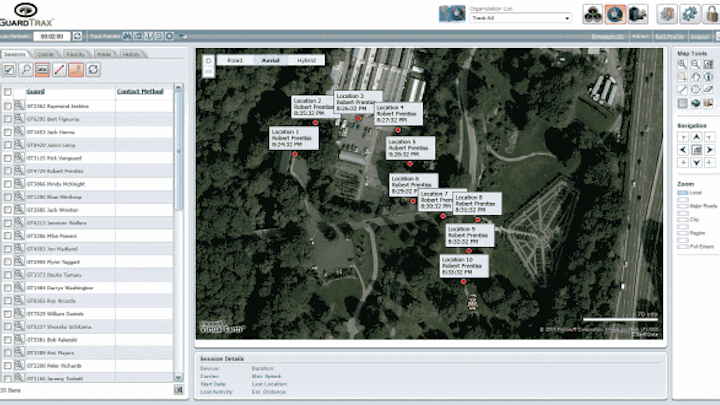
Task: Click the center map icon in Navigation
Action: coord(696,150)
